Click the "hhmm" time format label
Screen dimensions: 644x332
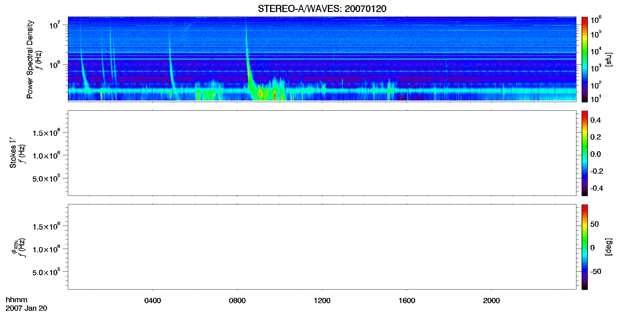(17, 300)
